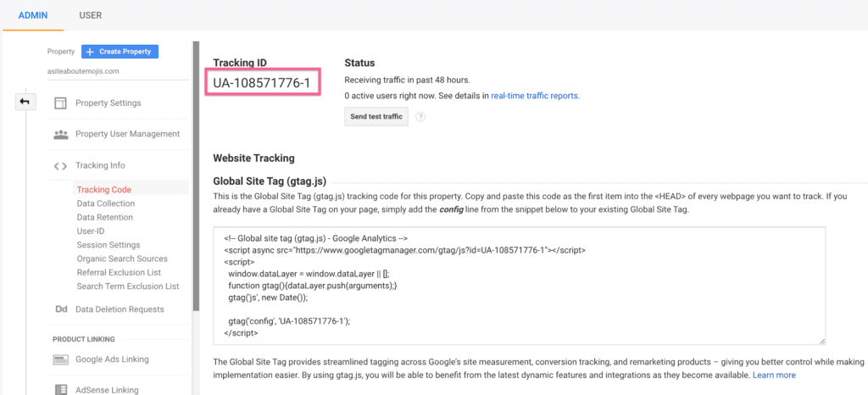
Task: Click the Global Site Tag (gtag.js) heading
Action: pyautogui.click(x=270, y=181)
